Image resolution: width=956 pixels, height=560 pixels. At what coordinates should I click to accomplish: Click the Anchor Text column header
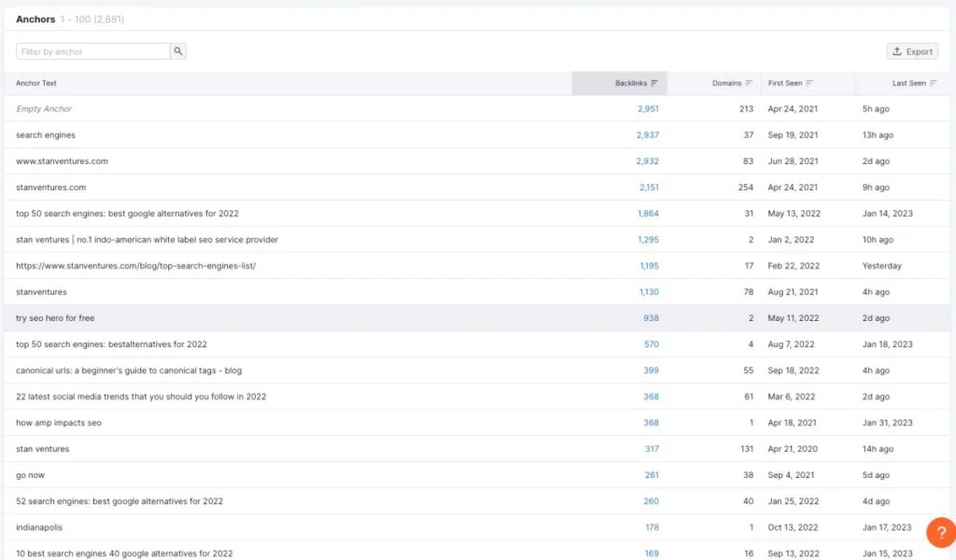point(36,83)
